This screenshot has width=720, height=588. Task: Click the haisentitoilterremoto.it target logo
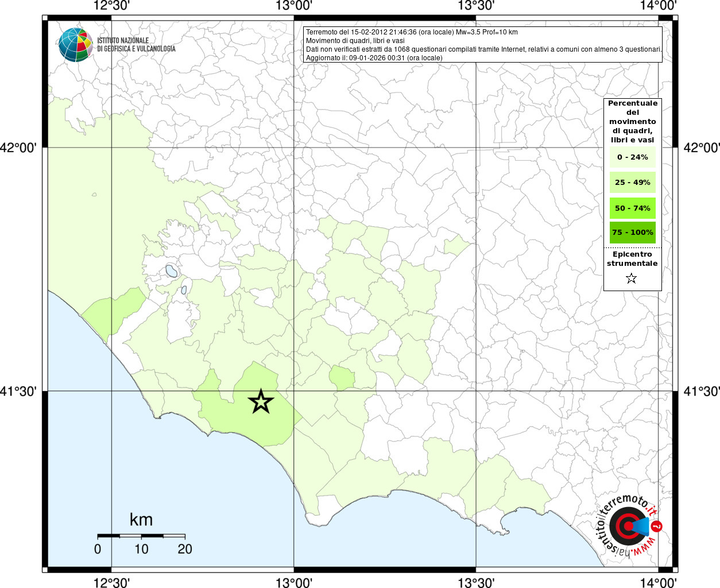click(x=628, y=526)
